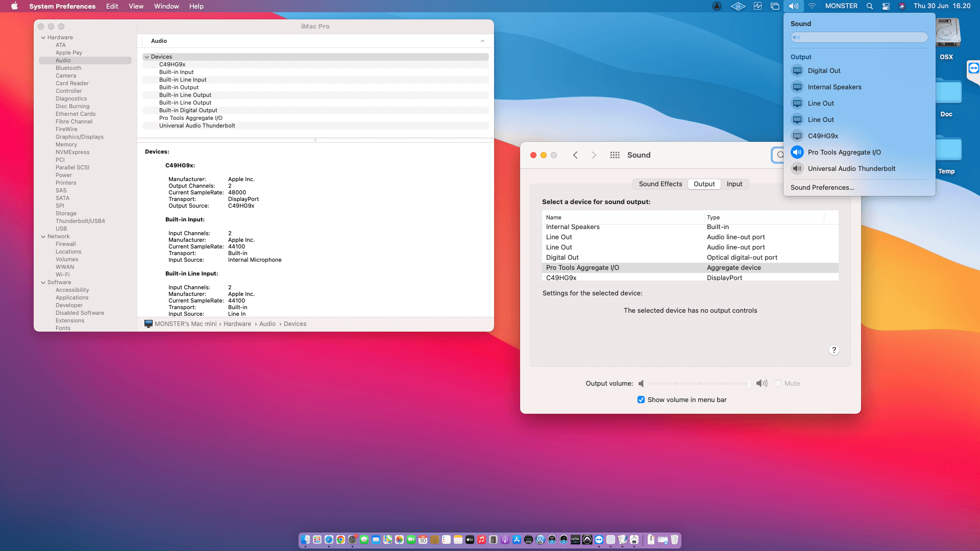Enable the Mute checkbox
This screenshot has width=980, height=551.
click(x=778, y=384)
